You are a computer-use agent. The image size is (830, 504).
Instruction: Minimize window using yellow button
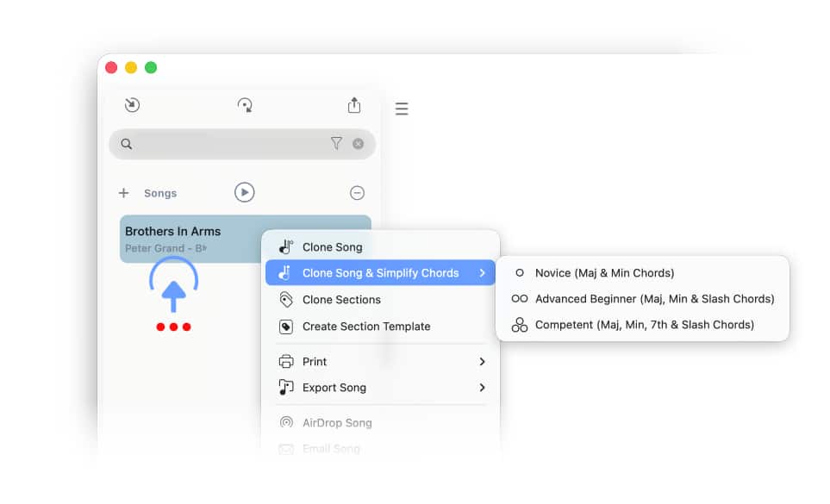coord(131,68)
